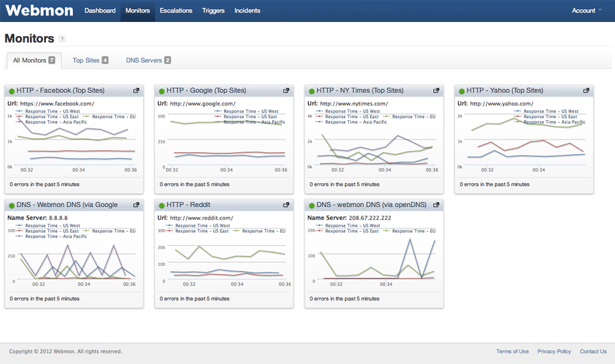Open Google monitor popout icon
The width and height of the screenshot is (615, 364).
point(286,91)
